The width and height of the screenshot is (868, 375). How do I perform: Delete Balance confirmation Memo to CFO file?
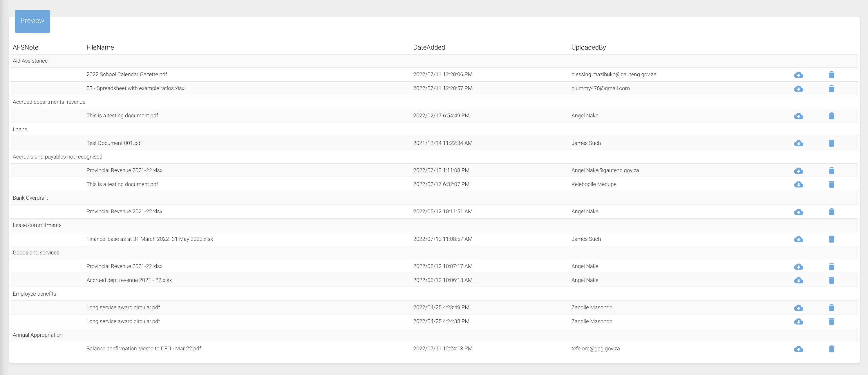click(831, 349)
